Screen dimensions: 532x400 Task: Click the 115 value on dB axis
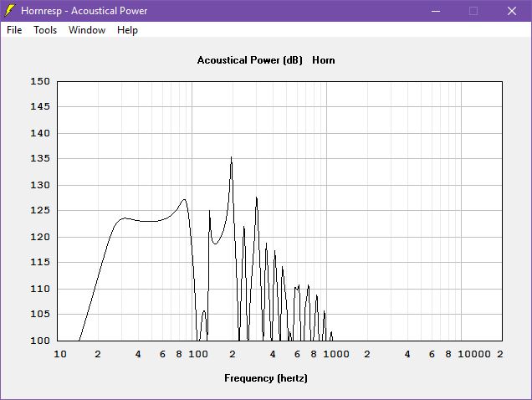click(40, 262)
